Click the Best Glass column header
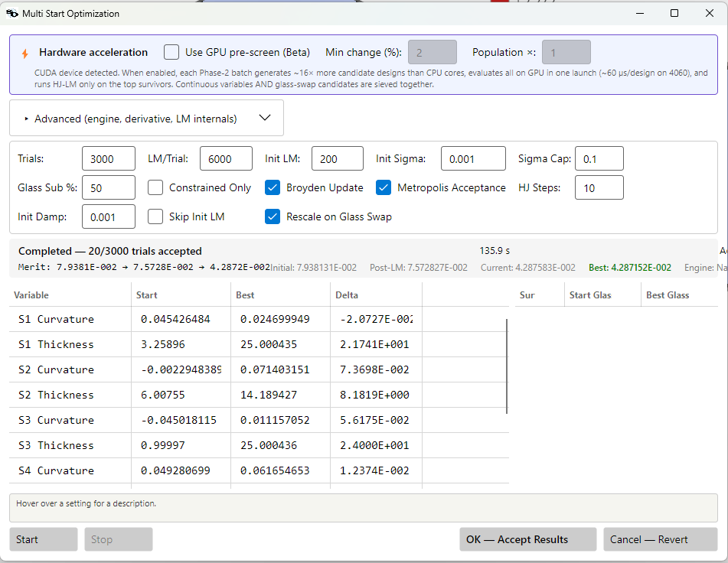Screen dimensions: 728x563 680,295
